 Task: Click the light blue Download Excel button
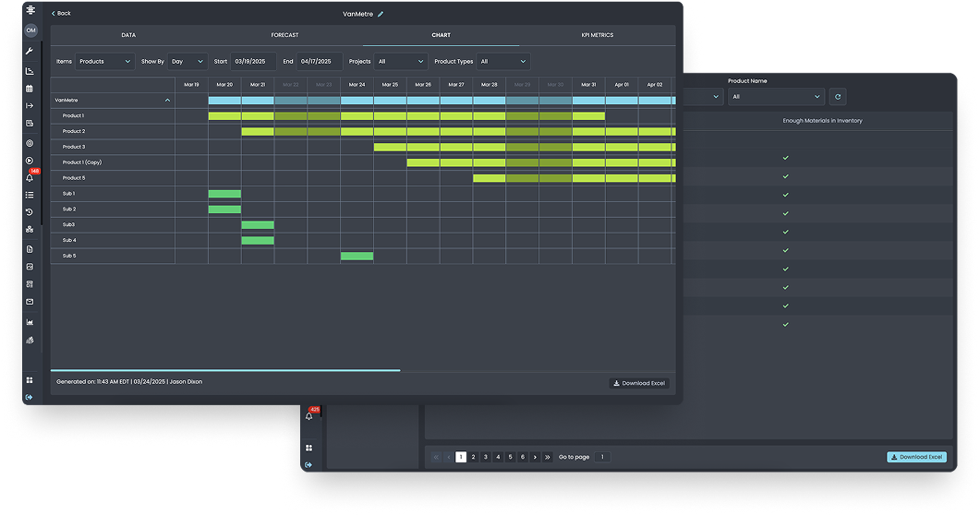(x=916, y=457)
